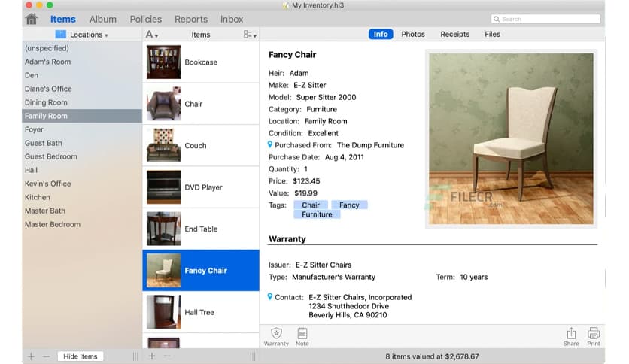Select the Photos tab
Viewport: 629px width, 364px height.
point(413,34)
